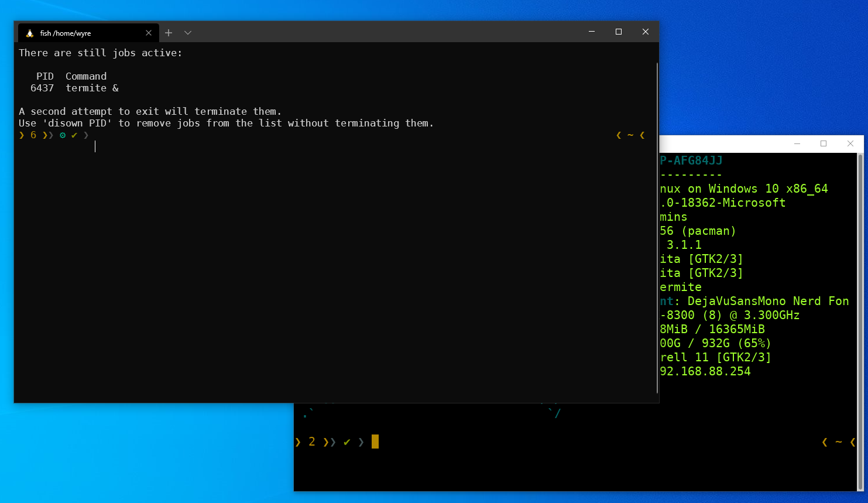The height and width of the screenshot is (503, 868).
Task: Click the yellow jobs counter "6" in the prompt
Action: (33, 135)
